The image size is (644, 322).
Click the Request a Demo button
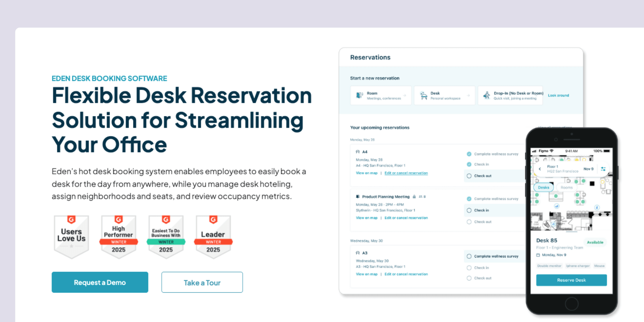(x=100, y=282)
